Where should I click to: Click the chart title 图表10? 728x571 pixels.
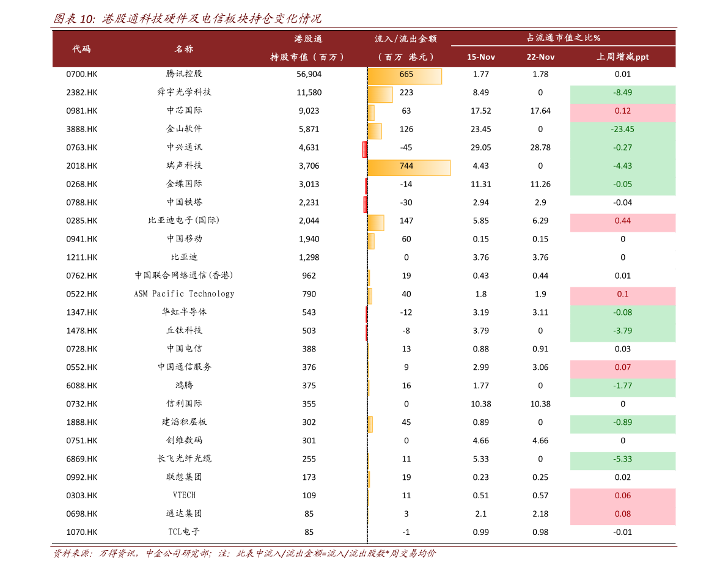[70, 17]
